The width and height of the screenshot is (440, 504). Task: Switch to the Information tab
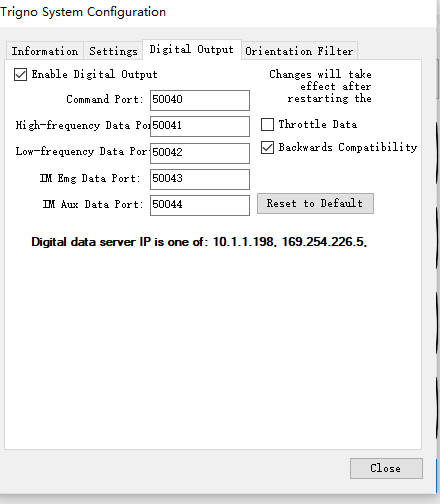pyautogui.click(x=45, y=51)
